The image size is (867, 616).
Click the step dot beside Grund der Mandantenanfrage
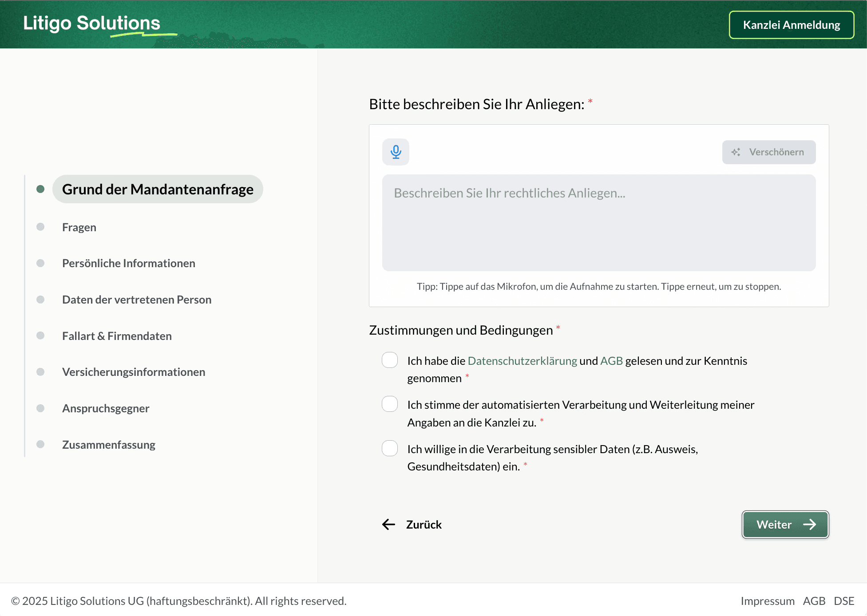coord(40,189)
